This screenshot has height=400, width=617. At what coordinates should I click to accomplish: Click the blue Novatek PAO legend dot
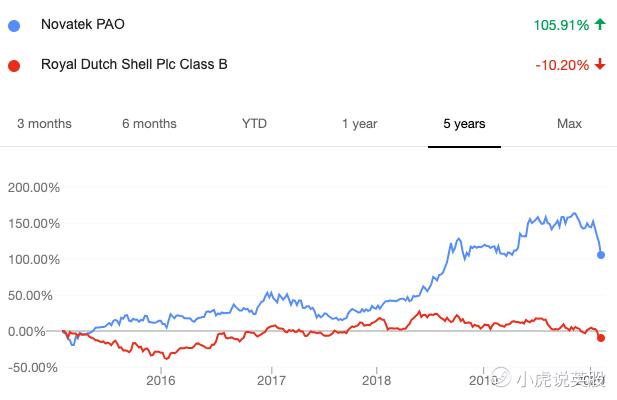(x=14, y=25)
